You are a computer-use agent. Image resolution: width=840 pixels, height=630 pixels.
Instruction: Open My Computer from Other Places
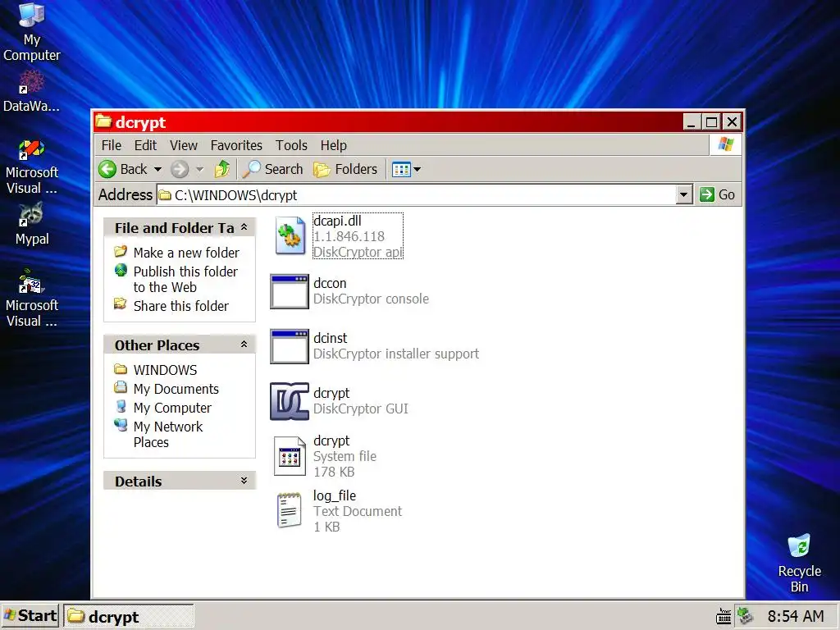pyautogui.click(x=172, y=408)
